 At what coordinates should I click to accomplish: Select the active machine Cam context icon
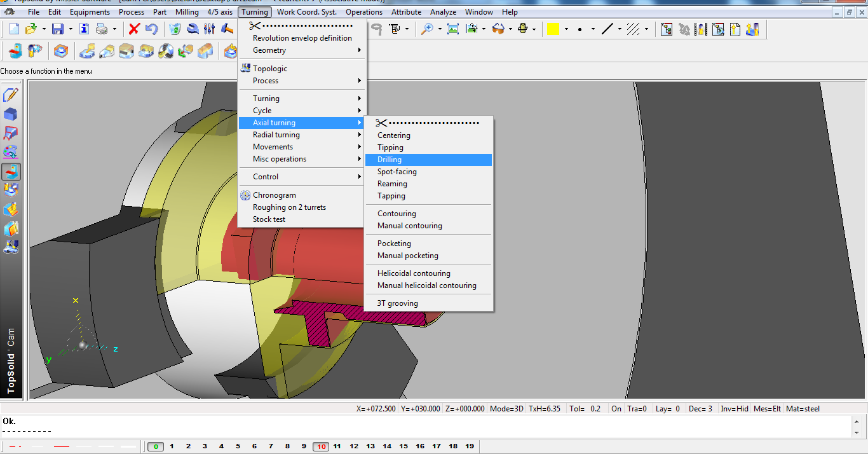coord(11,172)
